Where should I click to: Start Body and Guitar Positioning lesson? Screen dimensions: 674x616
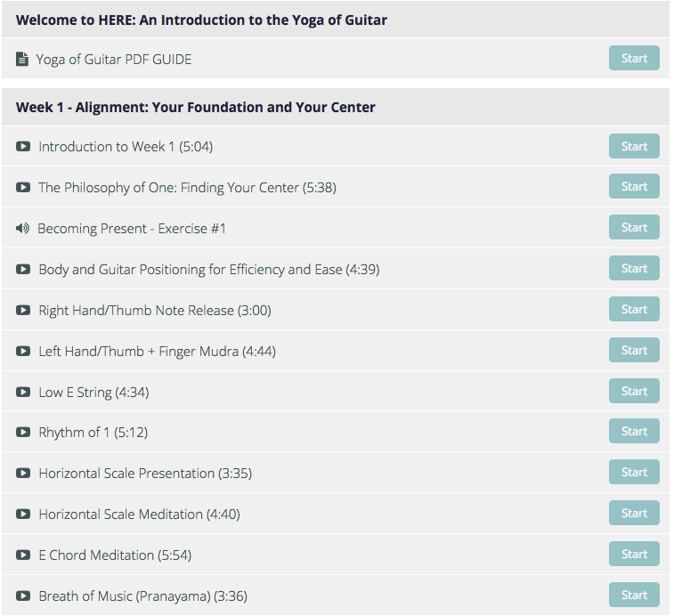(x=634, y=268)
